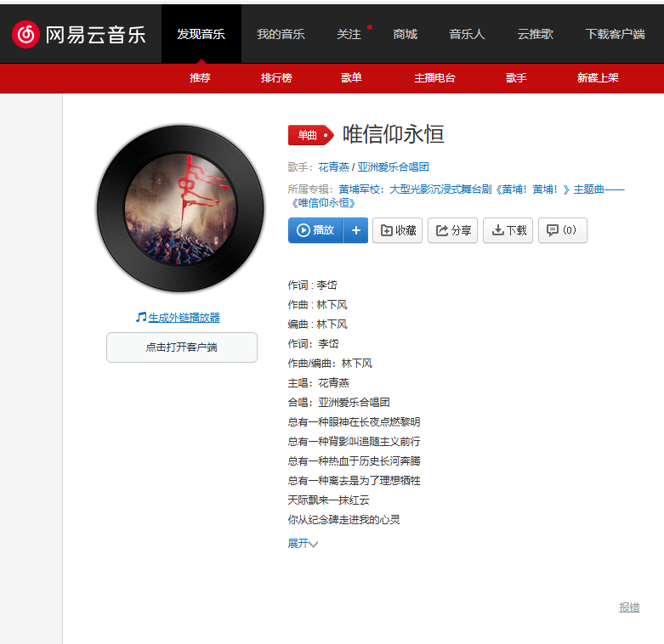Viewport: 664px width, 644px height.
Task: Open artist 亚洲爱乐合唱团 link
Action: tap(393, 167)
